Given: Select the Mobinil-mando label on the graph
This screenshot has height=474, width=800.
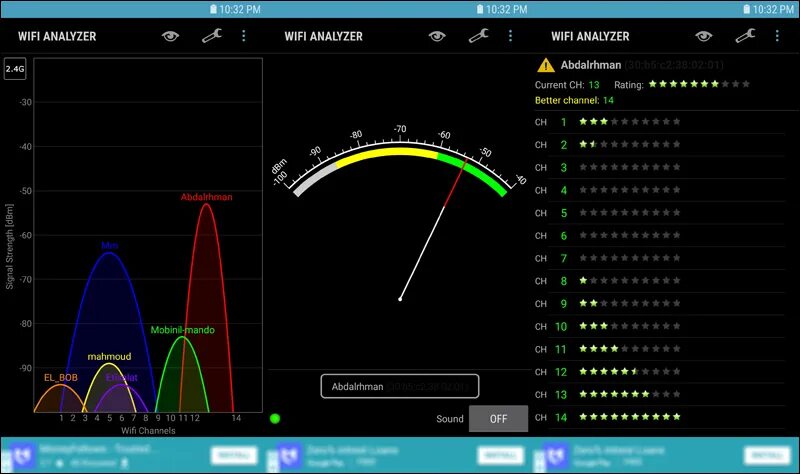Looking at the screenshot, I should pyautogui.click(x=183, y=330).
